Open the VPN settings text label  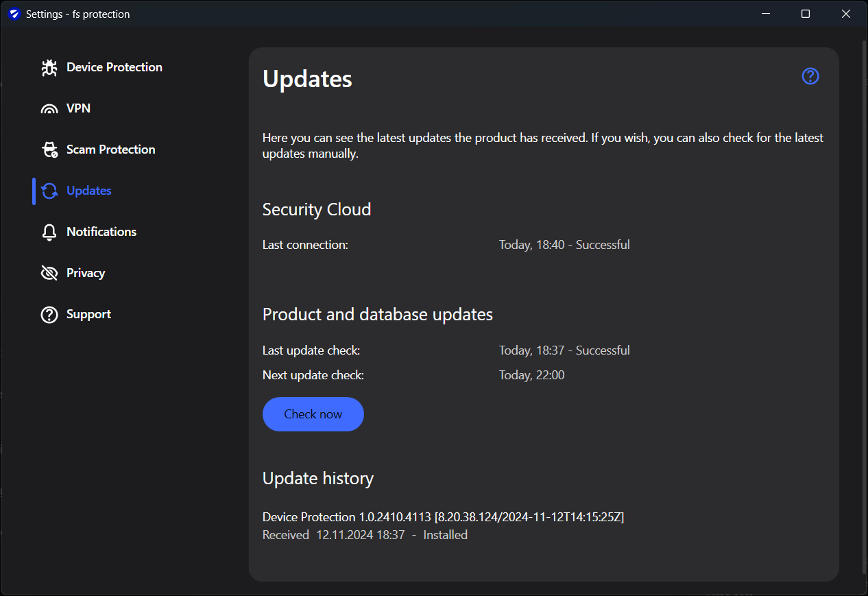(78, 108)
